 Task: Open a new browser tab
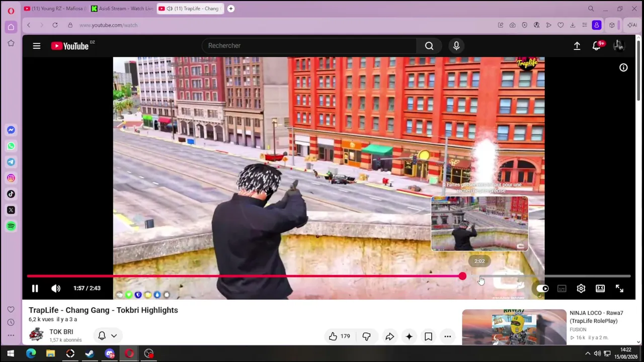(x=231, y=9)
